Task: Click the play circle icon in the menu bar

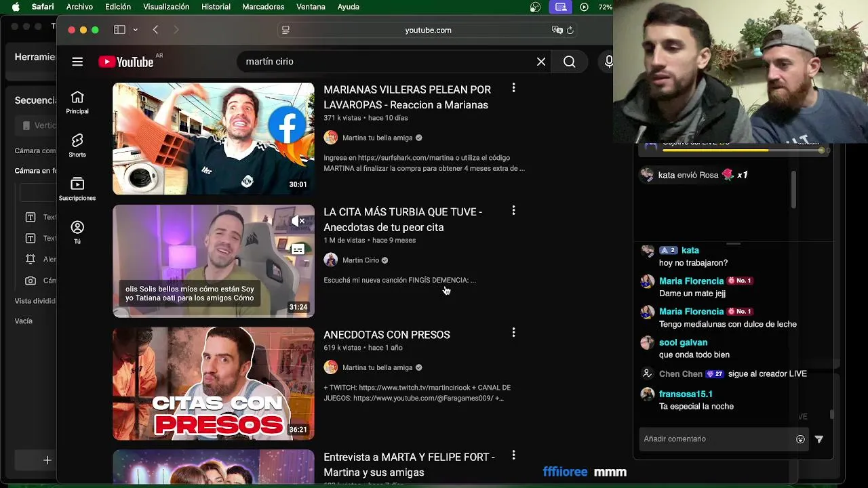Action: 584,7
